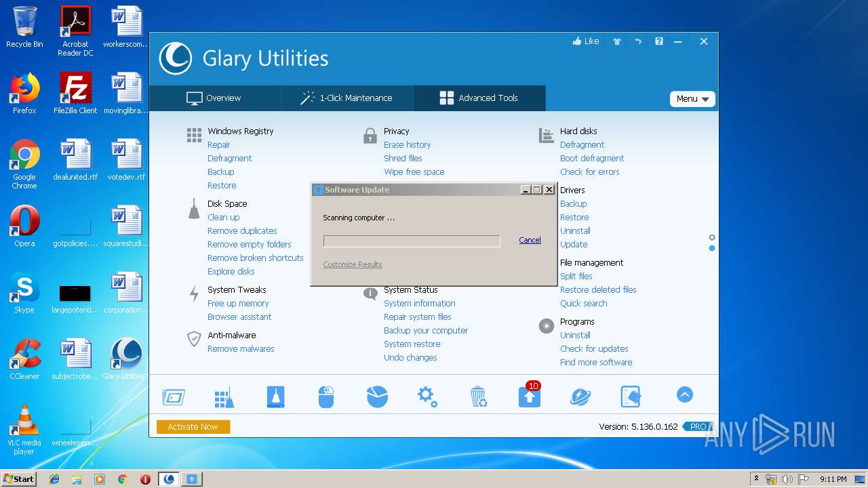Viewport: 868px width, 488px height.
Task: Open the recycle bin File Undelete icon
Action: point(479,396)
